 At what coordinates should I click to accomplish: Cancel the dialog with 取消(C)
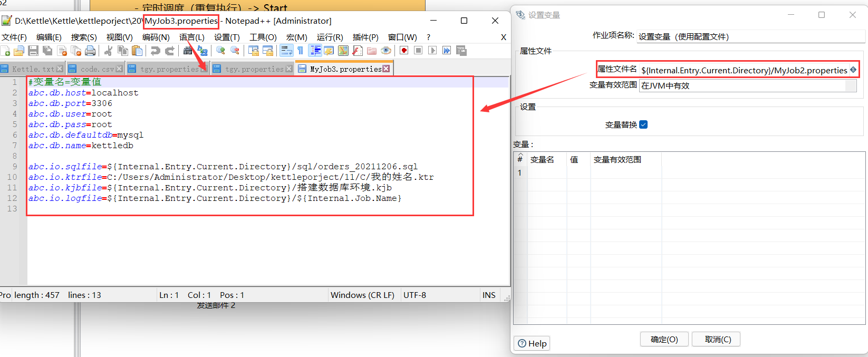point(716,339)
